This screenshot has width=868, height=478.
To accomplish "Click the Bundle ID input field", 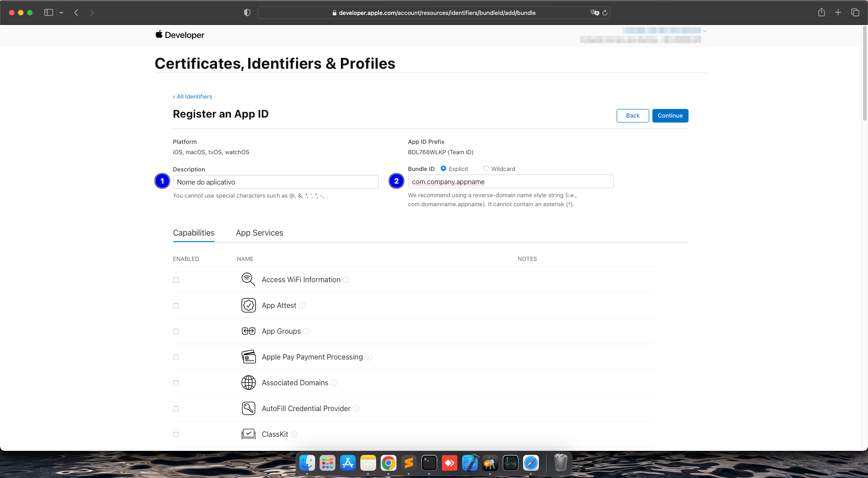I will click(x=511, y=181).
